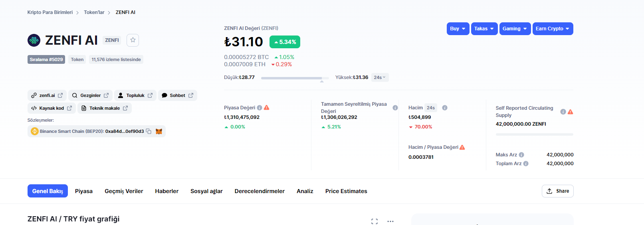This screenshot has height=225, width=644.
Task: Switch to Geçmiş Veriler tab
Action: [x=124, y=191]
